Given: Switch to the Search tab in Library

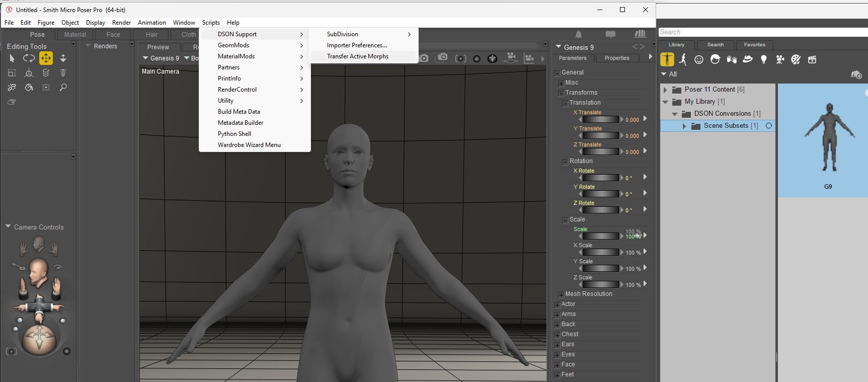Looking at the screenshot, I should coord(715,45).
